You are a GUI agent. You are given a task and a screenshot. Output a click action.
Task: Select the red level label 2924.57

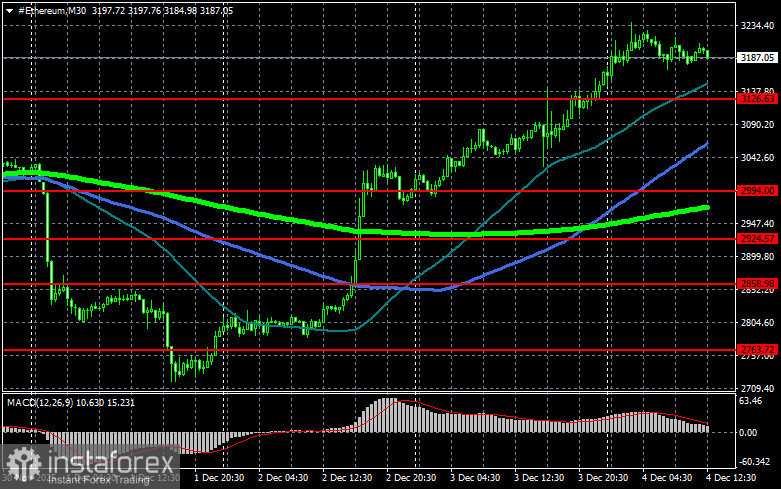pyautogui.click(x=757, y=239)
